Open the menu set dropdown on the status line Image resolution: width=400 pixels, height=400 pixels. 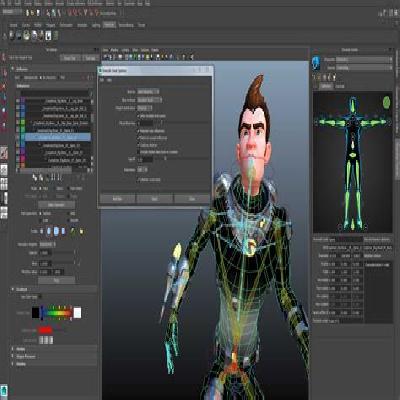(x=12, y=12)
